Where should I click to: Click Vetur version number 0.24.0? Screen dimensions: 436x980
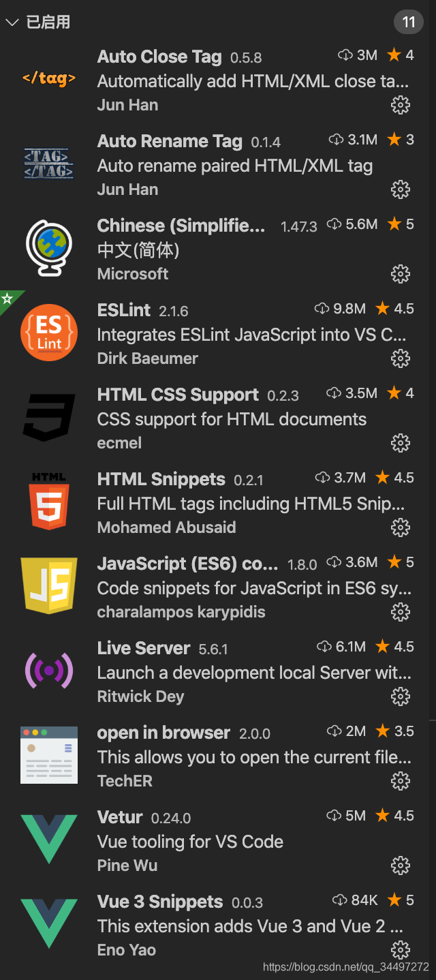coord(171,818)
